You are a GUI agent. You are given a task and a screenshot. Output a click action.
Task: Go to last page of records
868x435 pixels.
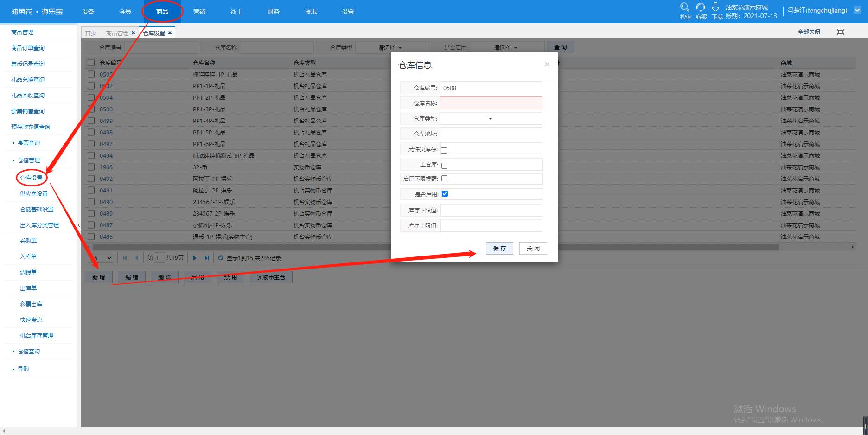207,258
